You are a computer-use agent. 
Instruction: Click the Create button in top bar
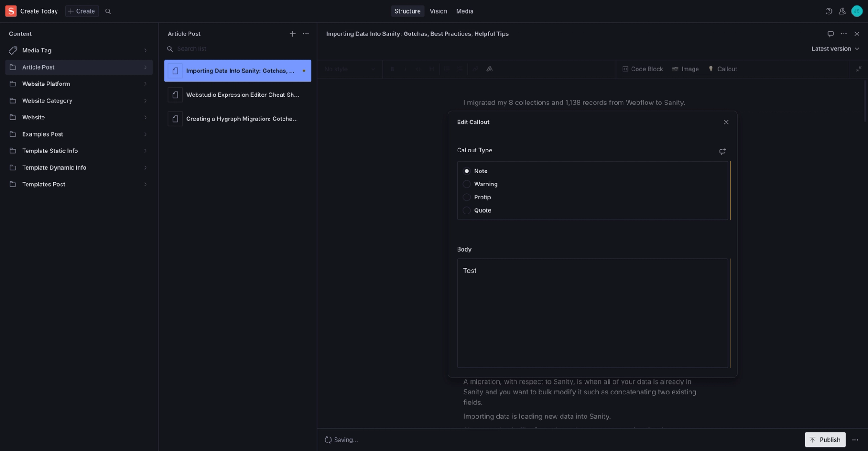(82, 11)
